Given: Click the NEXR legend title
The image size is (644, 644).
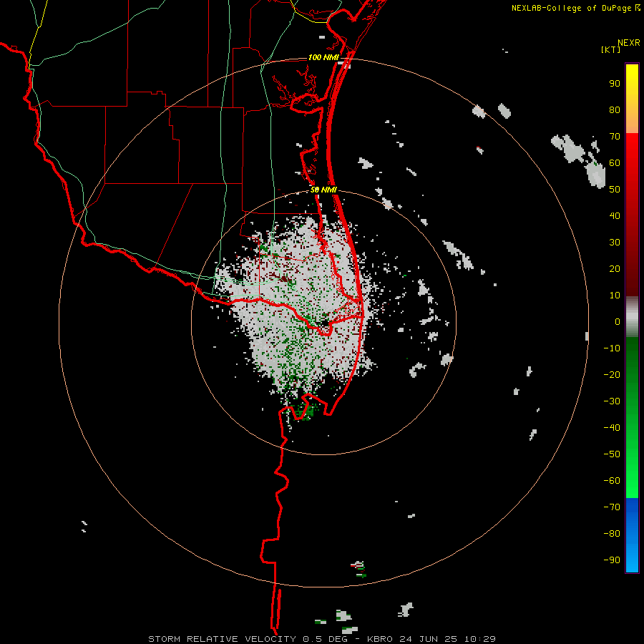Looking at the screenshot, I should (629, 43).
